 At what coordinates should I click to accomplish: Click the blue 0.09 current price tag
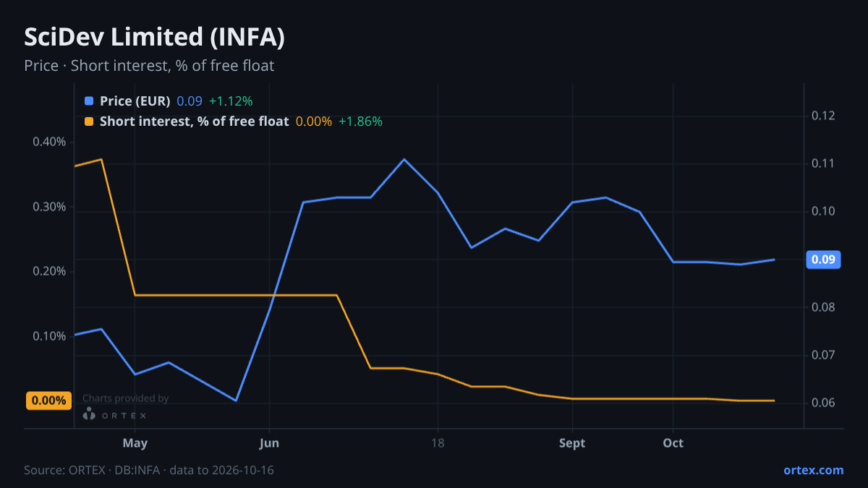(822, 260)
